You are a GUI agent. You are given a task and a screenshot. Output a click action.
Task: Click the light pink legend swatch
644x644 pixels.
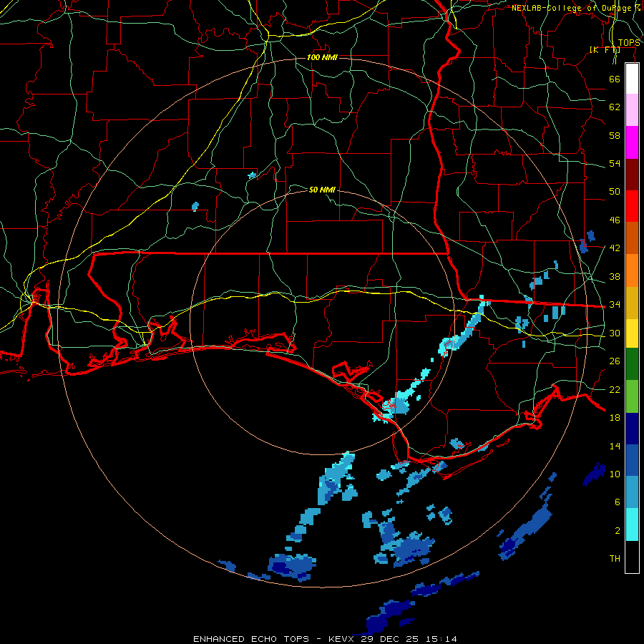[x=632, y=110]
